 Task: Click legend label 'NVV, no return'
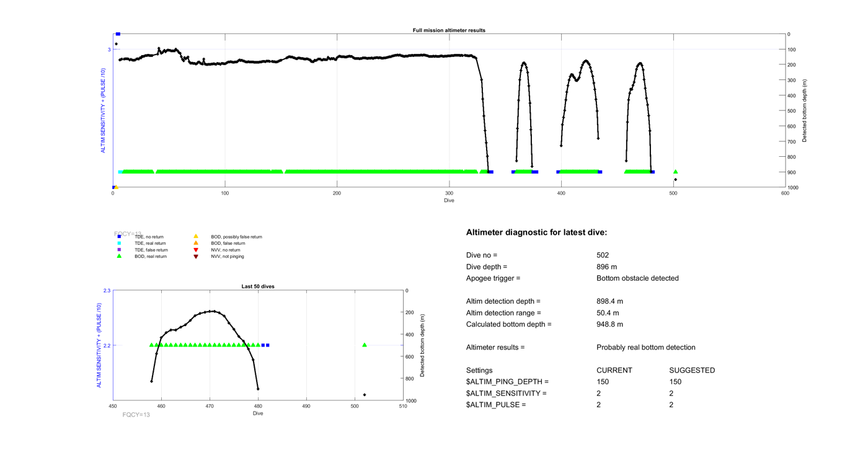(225, 250)
